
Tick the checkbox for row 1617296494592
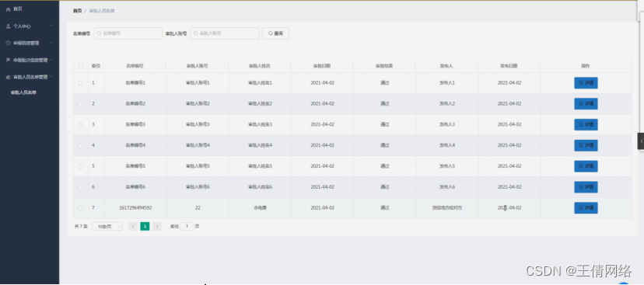pos(81,208)
